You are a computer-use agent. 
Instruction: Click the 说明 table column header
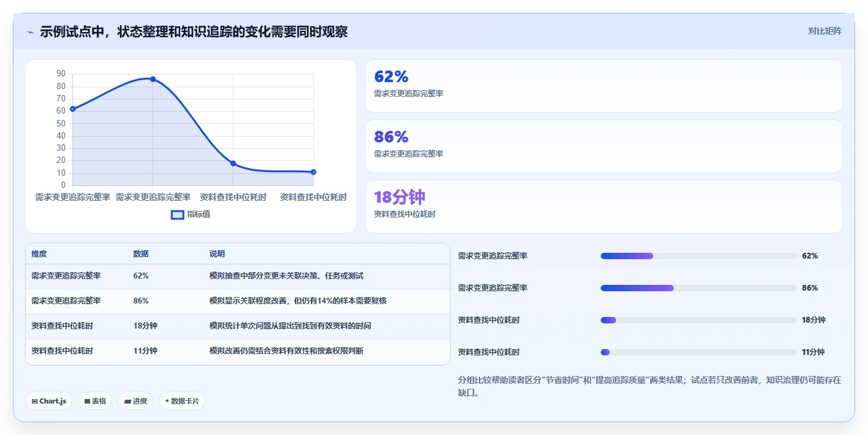click(217, 254)
